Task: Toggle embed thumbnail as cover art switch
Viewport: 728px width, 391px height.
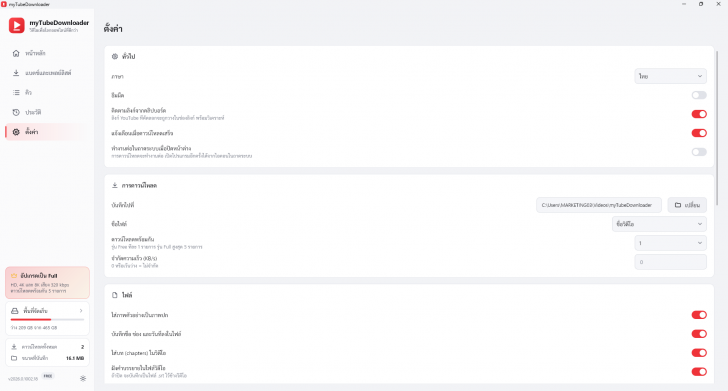Action: click(x=699, y=315)
